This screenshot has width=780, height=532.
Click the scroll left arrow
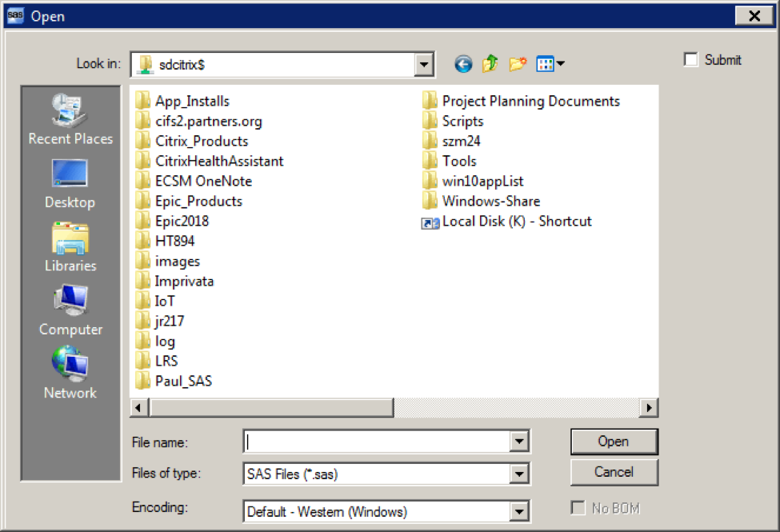click(x=138, y=408)
